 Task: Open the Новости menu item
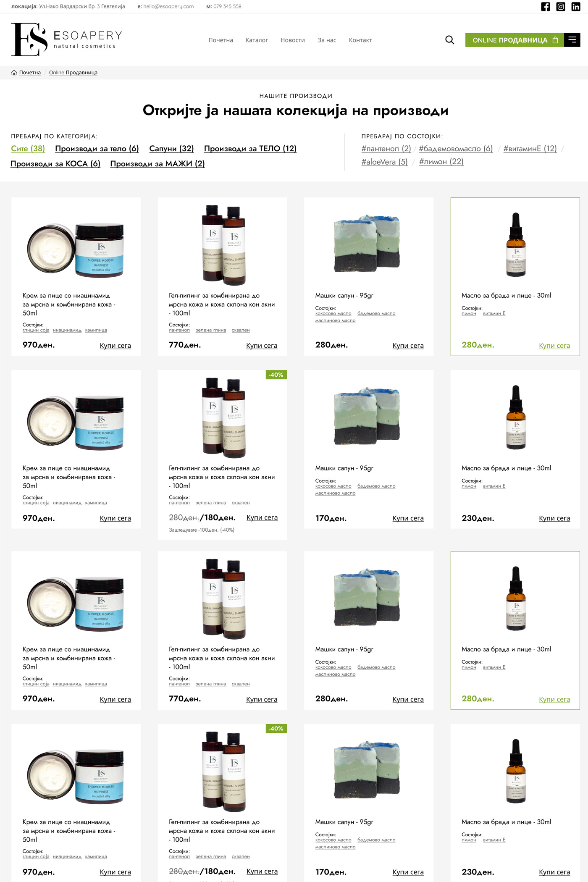[293, 40]
